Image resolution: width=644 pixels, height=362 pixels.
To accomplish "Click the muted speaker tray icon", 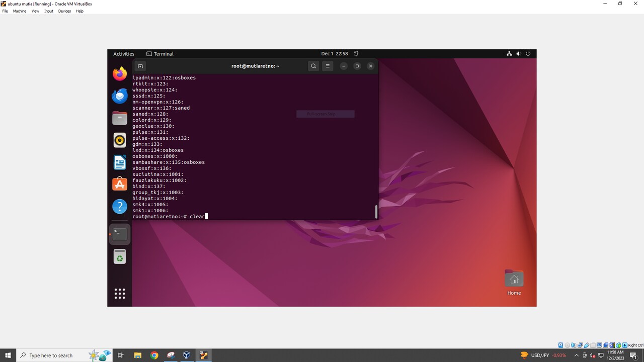I will [x=593, y=355].
